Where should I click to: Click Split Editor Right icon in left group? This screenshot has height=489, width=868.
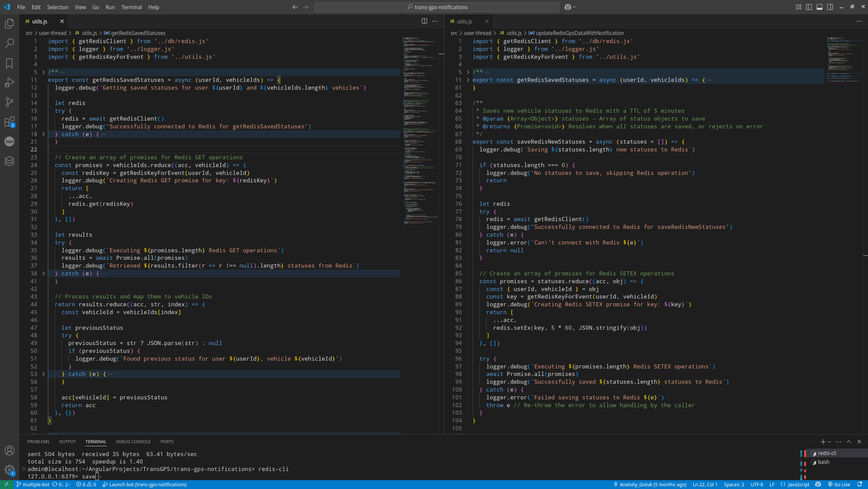pos(424,21)
